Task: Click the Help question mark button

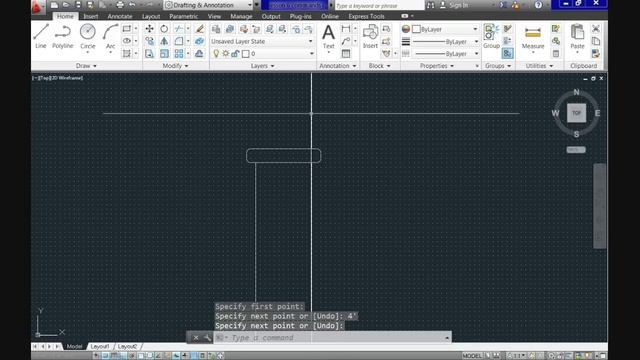Action: pos(538,5)
